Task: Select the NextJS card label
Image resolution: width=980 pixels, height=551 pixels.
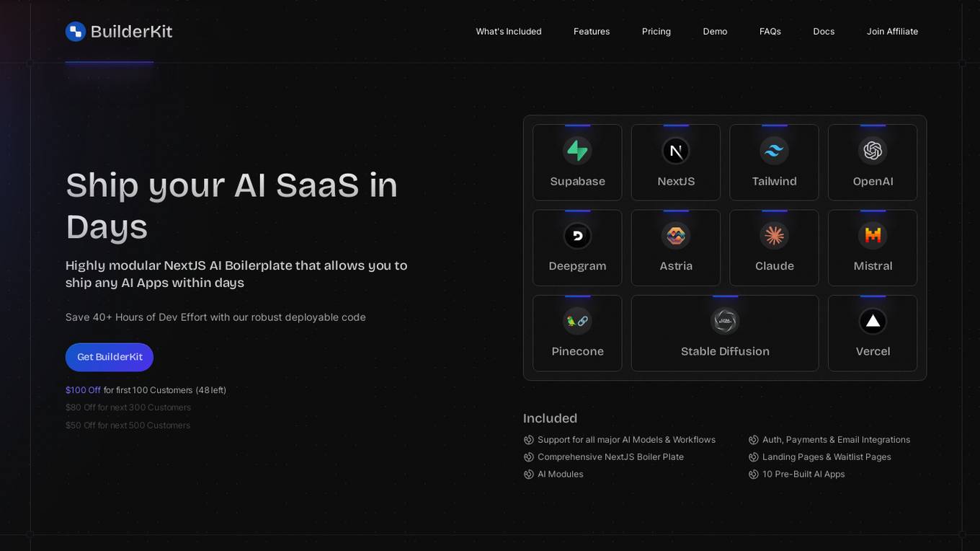Action: [x=676, y=182]
